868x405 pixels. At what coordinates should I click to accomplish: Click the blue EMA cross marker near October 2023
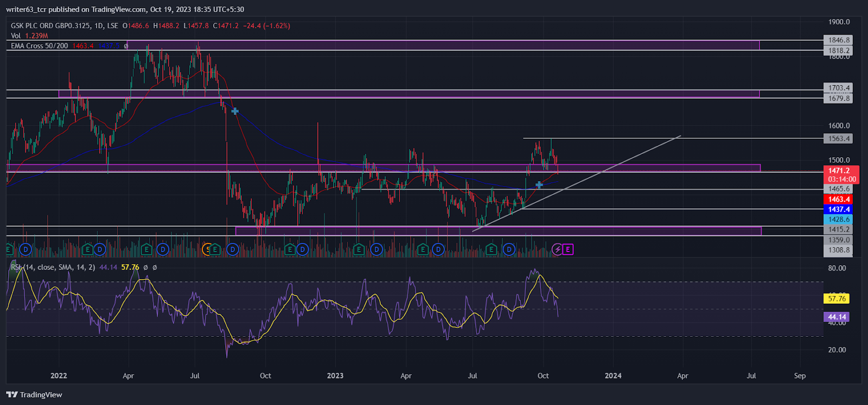click(x=539, y=185)
